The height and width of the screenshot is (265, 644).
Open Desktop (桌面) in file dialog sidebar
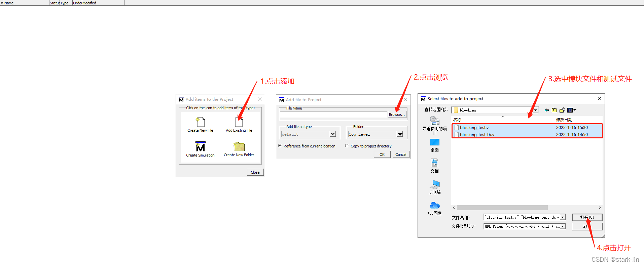point(434,145)
